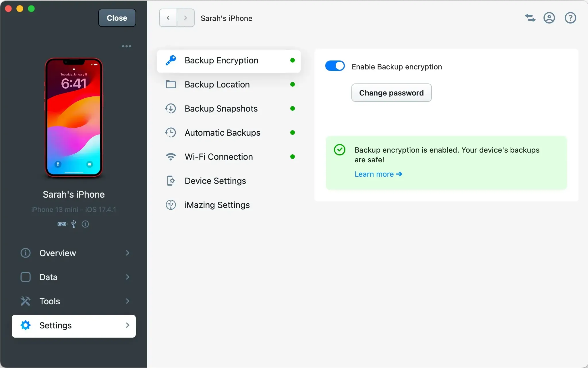Open the user account icon

549,18
